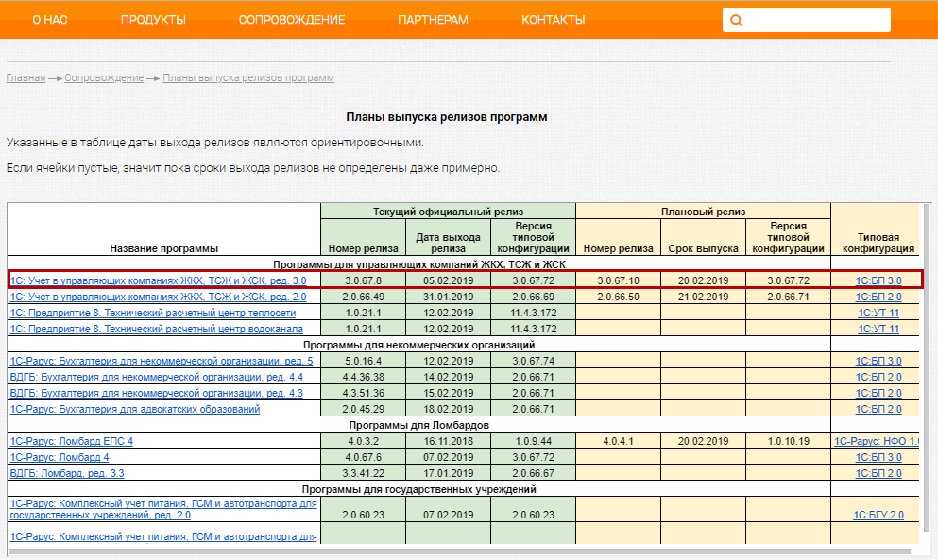Open 1С:БП 2.0 link in Ломбард ред. 3.3 row
This screenshot has width=938, height=560.
coord(878,474)
